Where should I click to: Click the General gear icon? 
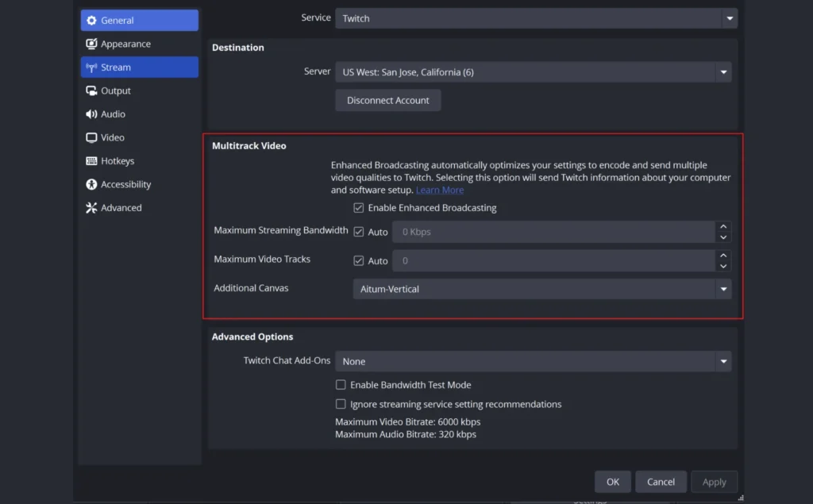click(91, 20)
